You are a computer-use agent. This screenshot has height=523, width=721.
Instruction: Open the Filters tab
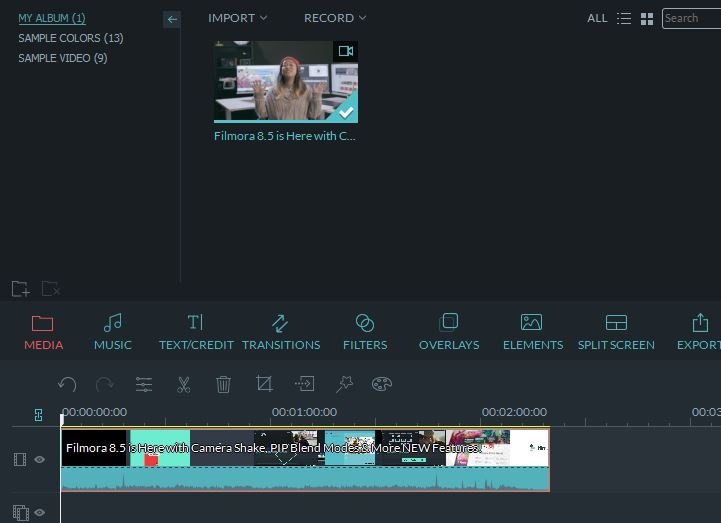click(365, 333)
